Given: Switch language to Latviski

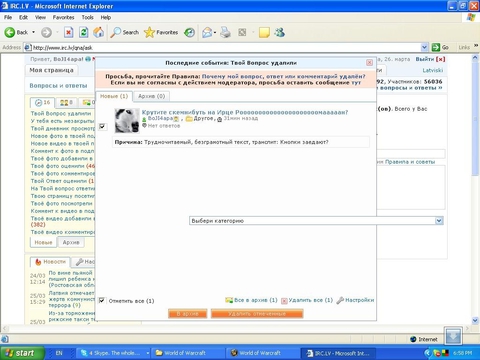Looking at the screenshot, I should 433,70.
